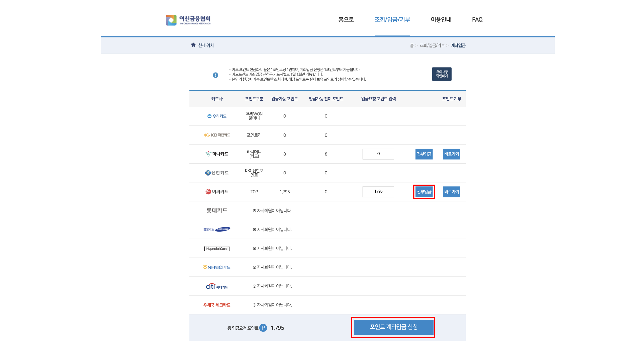The image size is (644, 345).
Task: Click the 여신금융협회 logo
Action: click(188, 20)
